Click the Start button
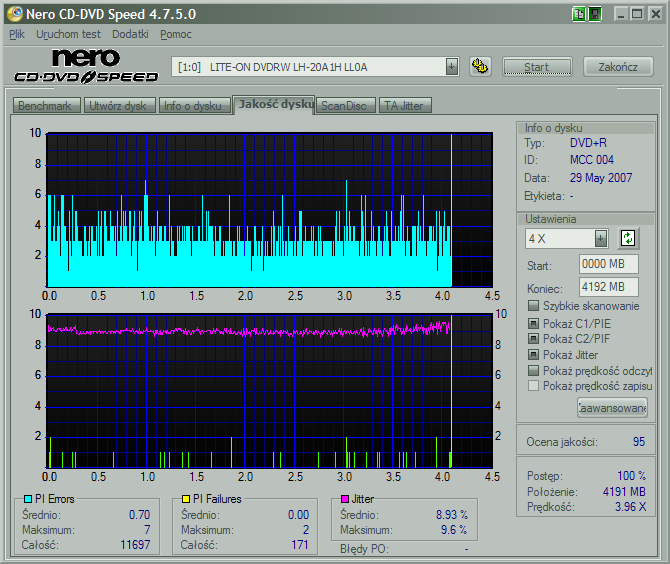Screen dimensions: 670x564 [x=537, y=67]
